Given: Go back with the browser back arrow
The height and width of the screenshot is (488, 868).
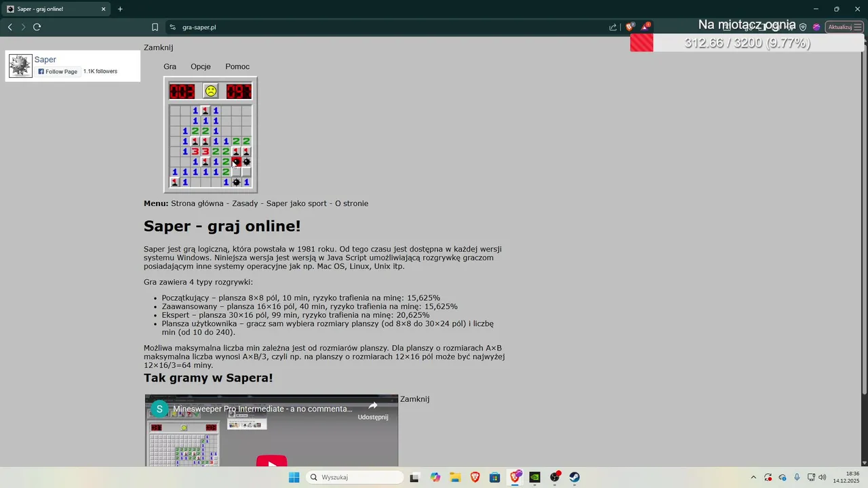Looking at the screenshot, I should (9, 27).
